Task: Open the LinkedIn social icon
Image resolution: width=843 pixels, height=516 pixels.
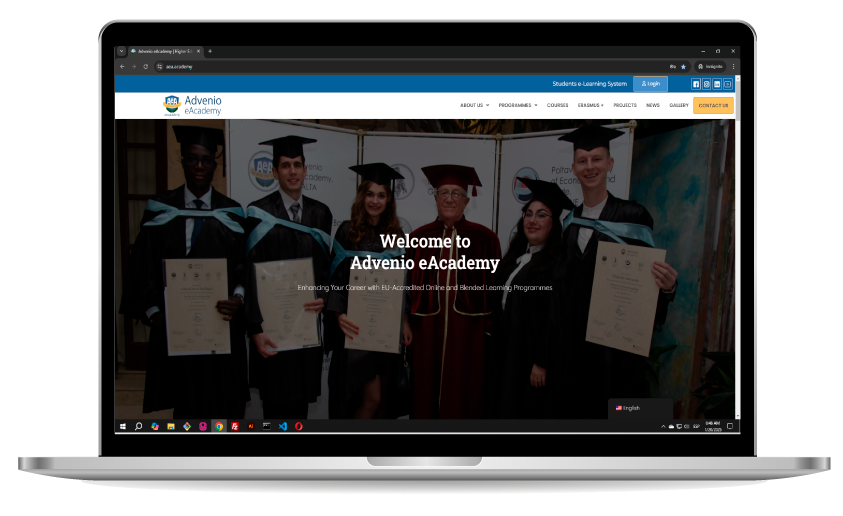Action: click(x=717, y=84)
